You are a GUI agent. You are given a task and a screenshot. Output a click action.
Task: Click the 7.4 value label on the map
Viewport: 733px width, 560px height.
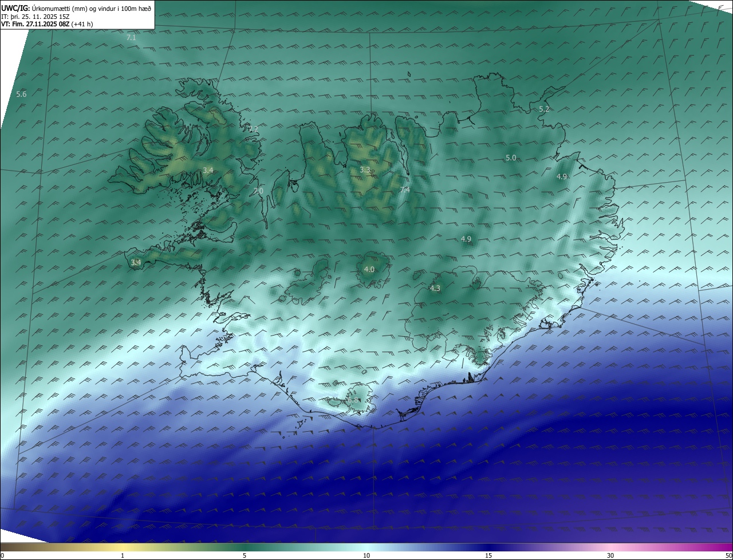[x=405, y=190]
